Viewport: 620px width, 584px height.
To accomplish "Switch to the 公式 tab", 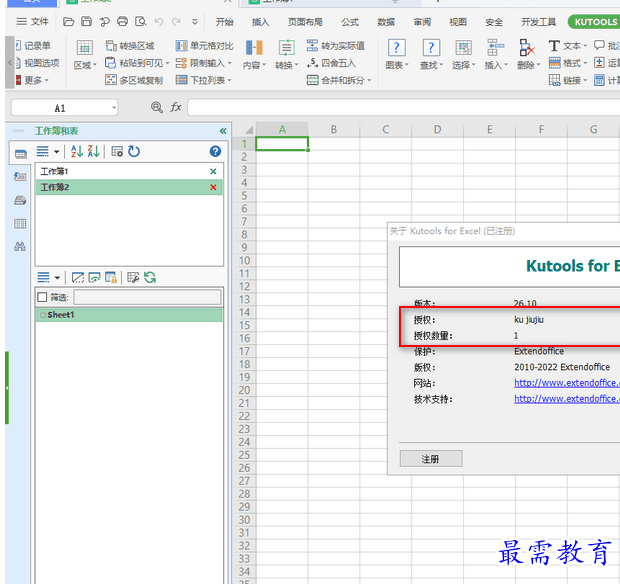I will point(350,22).
